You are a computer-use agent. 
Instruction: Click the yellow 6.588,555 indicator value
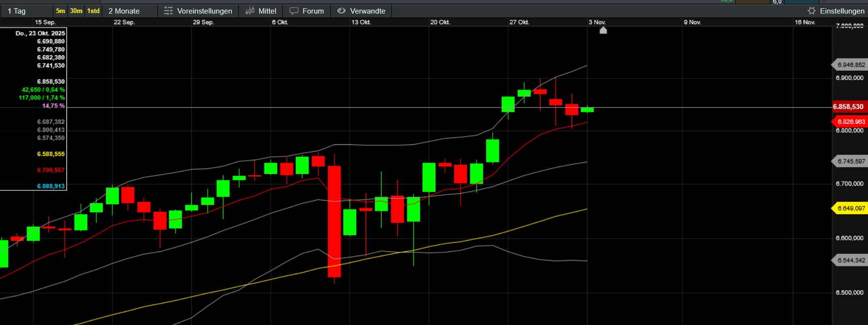(51, 154)
